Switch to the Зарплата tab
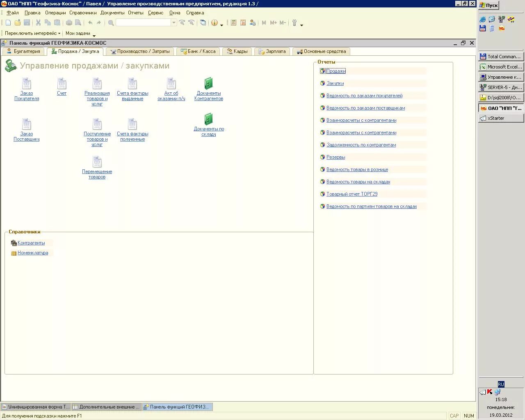The image size is (525, 420). [x=272, y=51]
